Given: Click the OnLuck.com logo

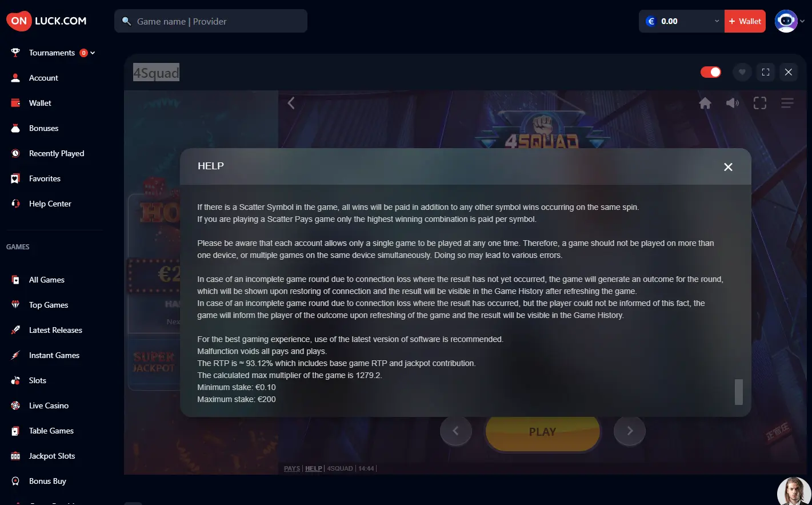Looking at the screenshot, I should click(x=46, y=21).
